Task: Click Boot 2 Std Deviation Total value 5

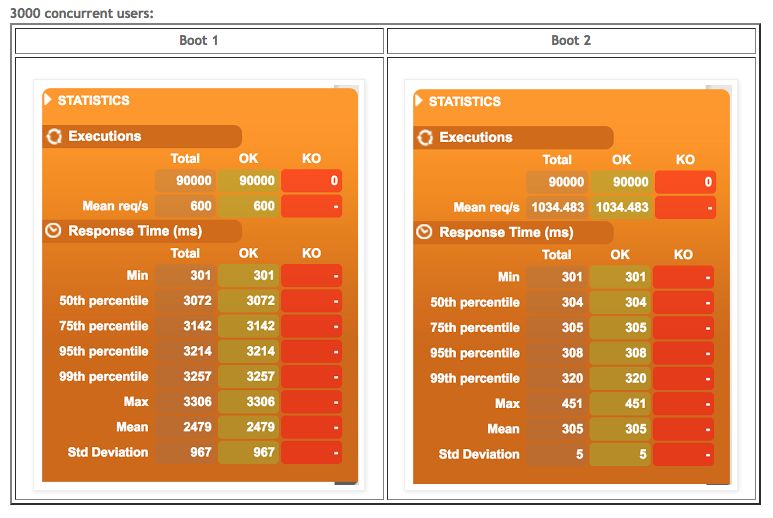Action: pyautogui.click(x=558, y=454)
